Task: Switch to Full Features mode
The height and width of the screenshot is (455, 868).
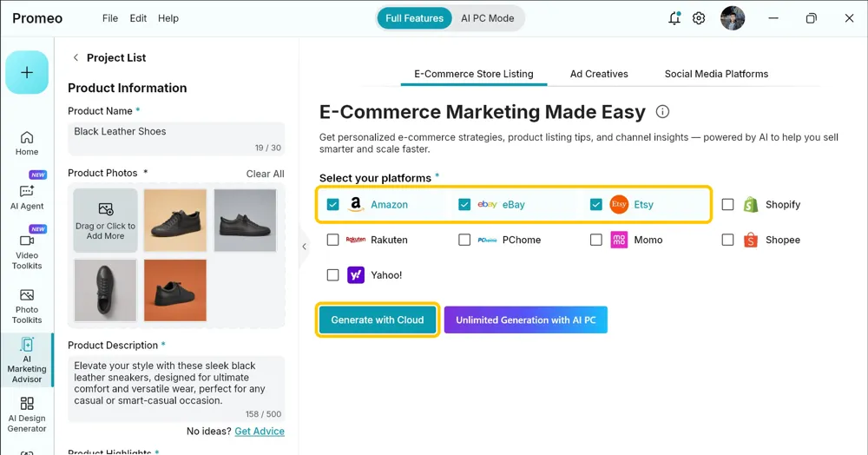Action: pos(415,18)
